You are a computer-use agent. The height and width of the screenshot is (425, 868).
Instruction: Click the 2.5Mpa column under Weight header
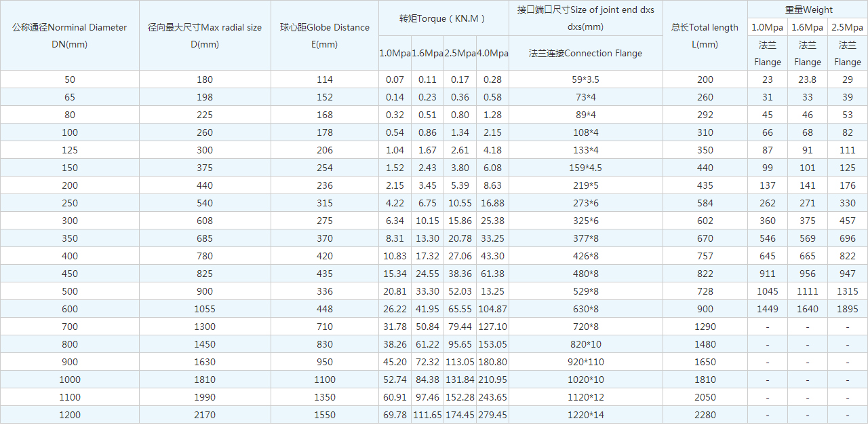pyautogui.click(x=847, y=28)
